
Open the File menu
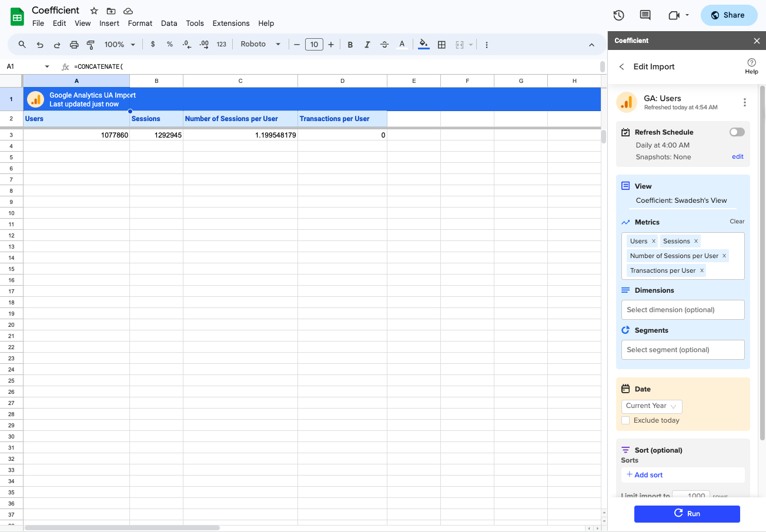point(38,24)
